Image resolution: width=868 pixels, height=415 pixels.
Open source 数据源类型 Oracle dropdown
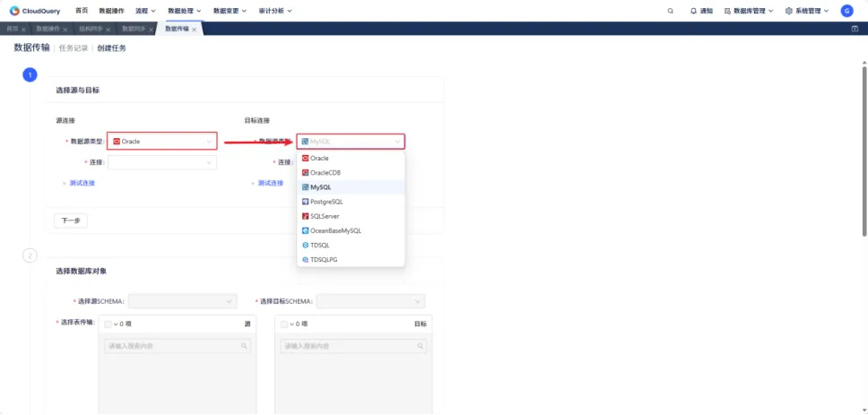pyautogui.click(x=162, y=141)
